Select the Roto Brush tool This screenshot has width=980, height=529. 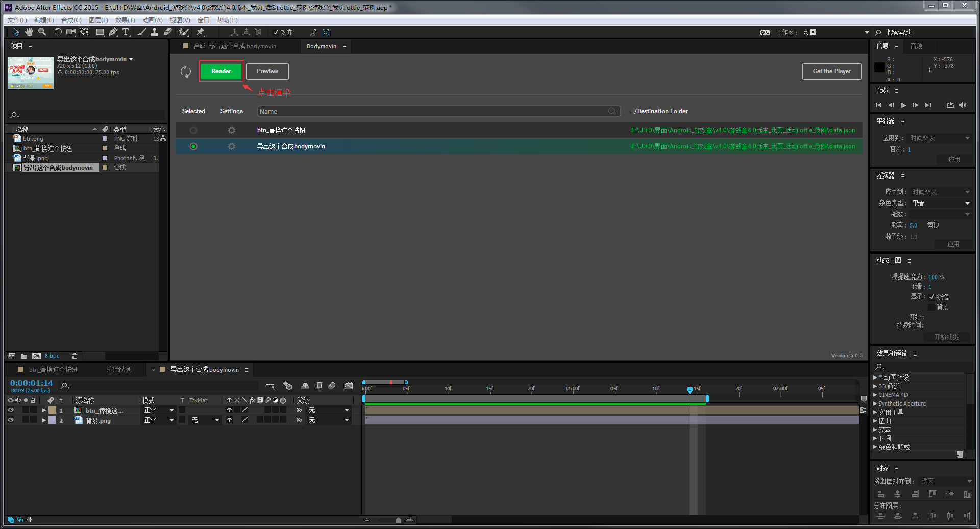(184, 32)
